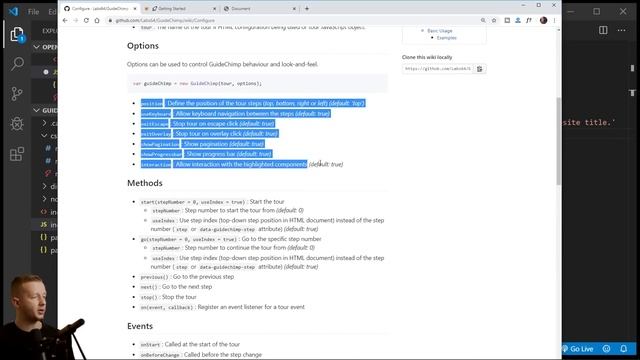The width and height of the screenshot is (640, 360).
Task: Collapse Open Editors section in VS Code
Action: click(x=37, y=47)
